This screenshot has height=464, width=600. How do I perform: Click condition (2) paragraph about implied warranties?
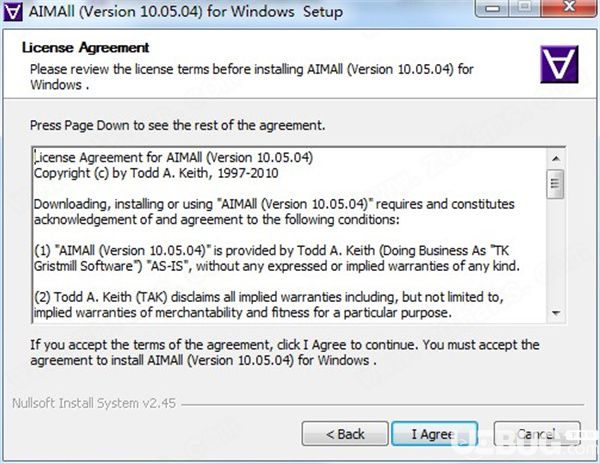[x=269, y=305]
